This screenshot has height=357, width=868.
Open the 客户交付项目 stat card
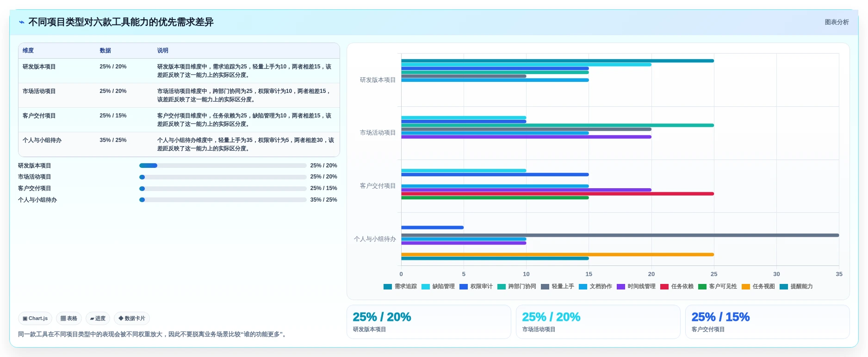[768, 322]
